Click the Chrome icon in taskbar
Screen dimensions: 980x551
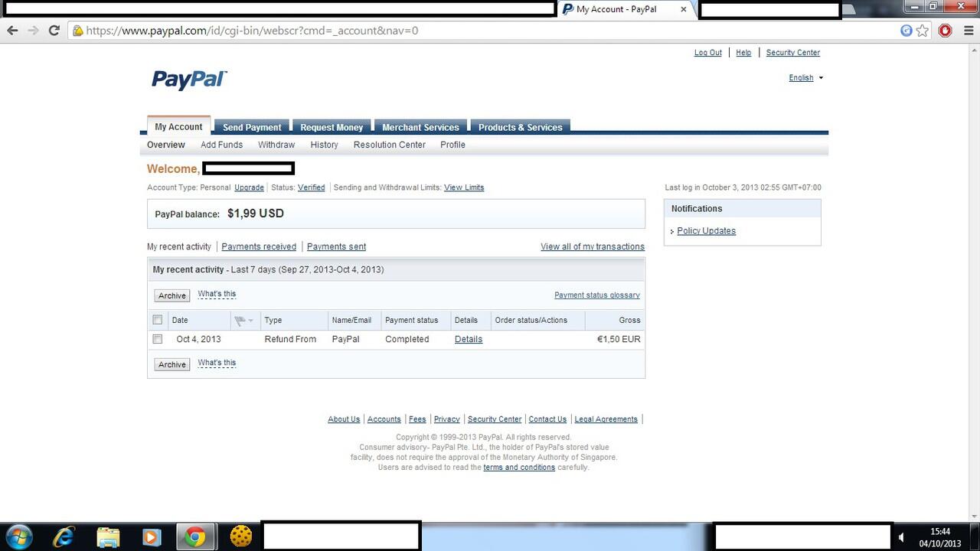pyautogui.click(x=195, y=537)
